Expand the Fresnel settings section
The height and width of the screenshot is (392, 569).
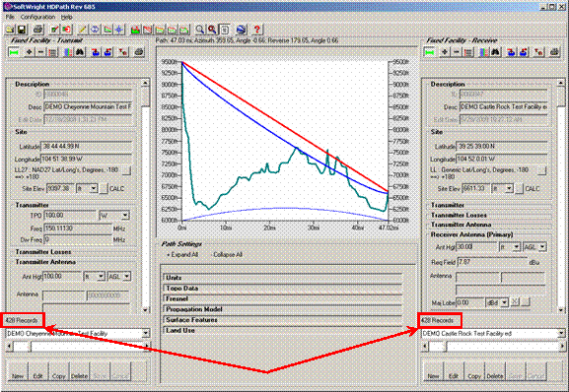(282, 298)
